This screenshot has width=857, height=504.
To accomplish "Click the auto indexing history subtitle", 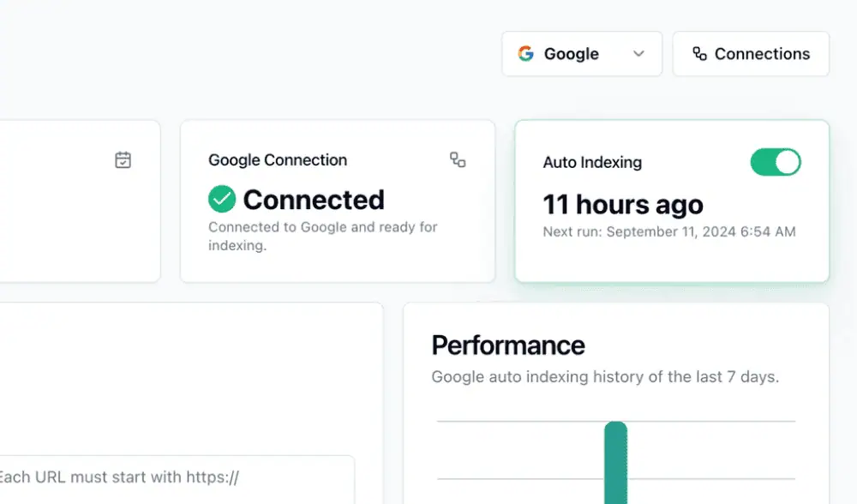I will point(605,376).
